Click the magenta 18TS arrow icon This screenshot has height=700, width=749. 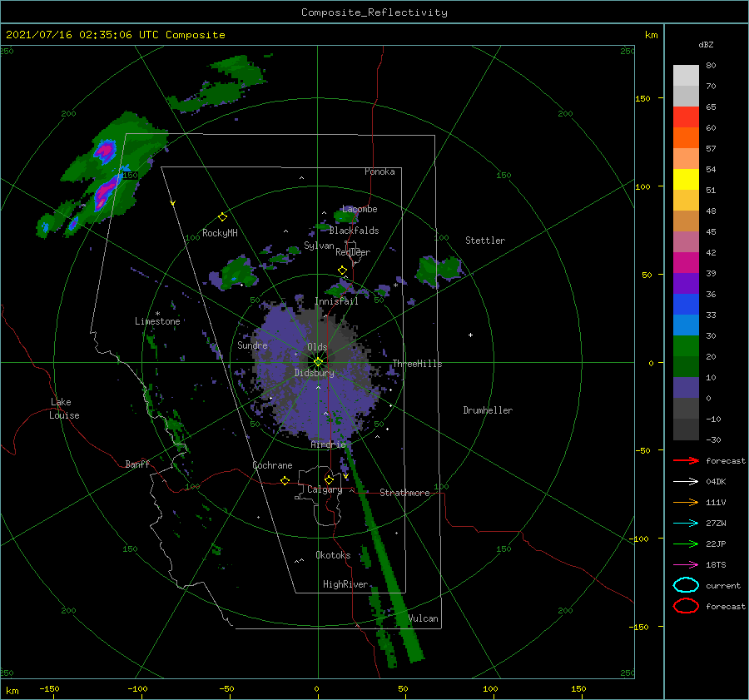point(686,565)
